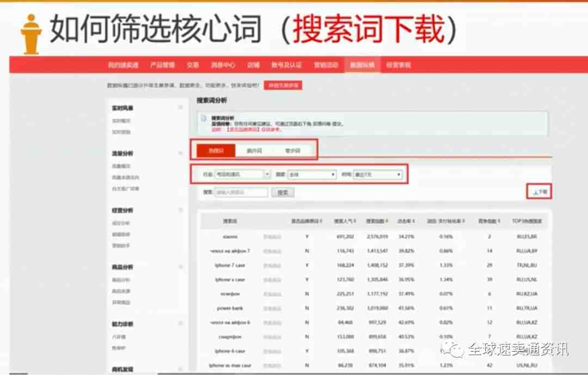Select the xiaomi search term
The width and height of the screenshot is (588, 375).
230,237
